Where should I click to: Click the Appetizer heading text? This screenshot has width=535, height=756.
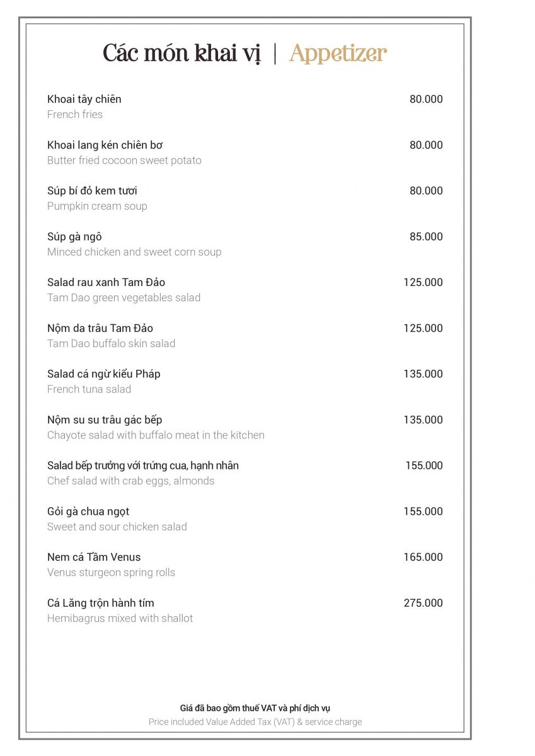click(338, 54)
